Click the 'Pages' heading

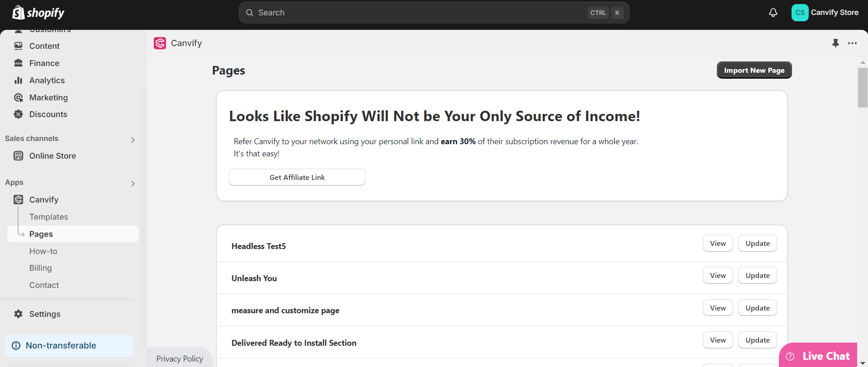tap(228, 71)
